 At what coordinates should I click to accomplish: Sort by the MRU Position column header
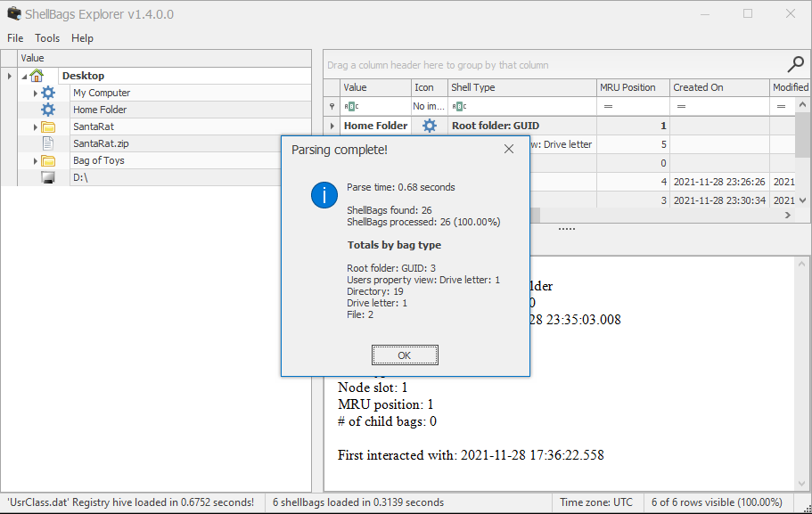tap(633, 87)
